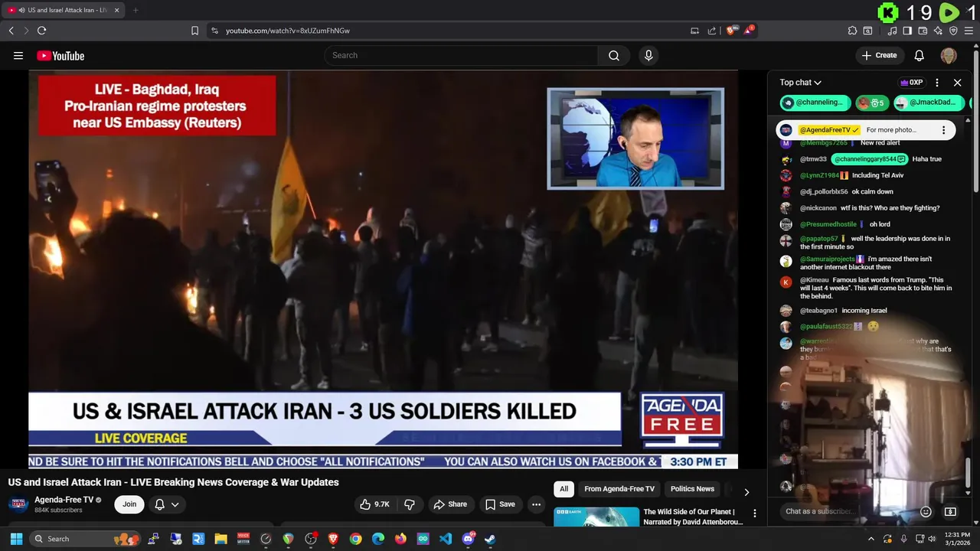The width and height of the screenshot is (980, 551).
Task: Expand the system tray hidden icons chevron
Action: tap(871, 539)
